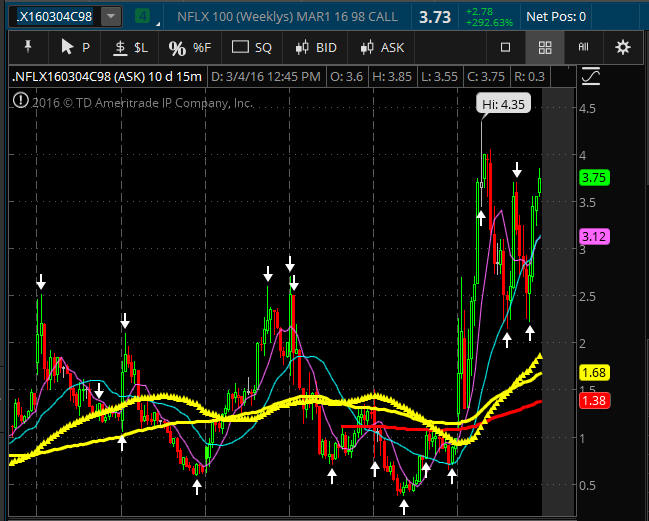
Task: Select the single chart layout icon
Action: (x=506, y=47)
